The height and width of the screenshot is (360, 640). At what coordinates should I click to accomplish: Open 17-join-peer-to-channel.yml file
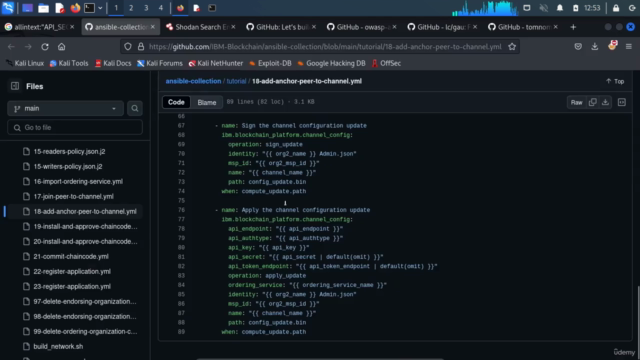coord(73,196)
